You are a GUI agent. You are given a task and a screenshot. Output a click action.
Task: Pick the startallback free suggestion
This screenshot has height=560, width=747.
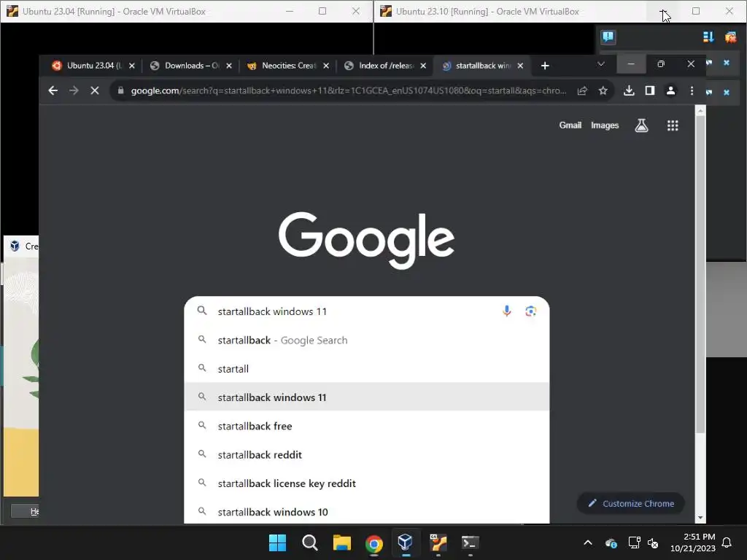coord(367,426)
